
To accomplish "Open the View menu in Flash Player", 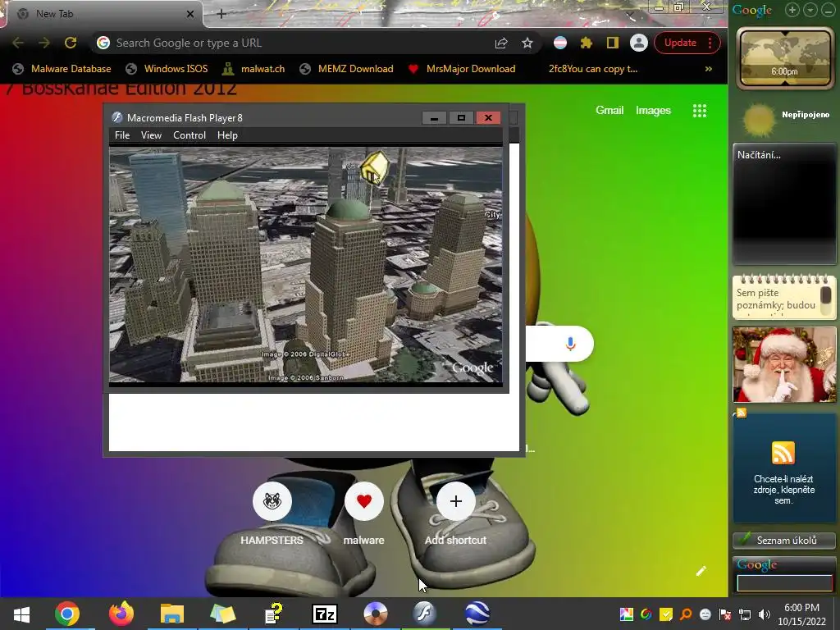I will click(x=151, y=135).
